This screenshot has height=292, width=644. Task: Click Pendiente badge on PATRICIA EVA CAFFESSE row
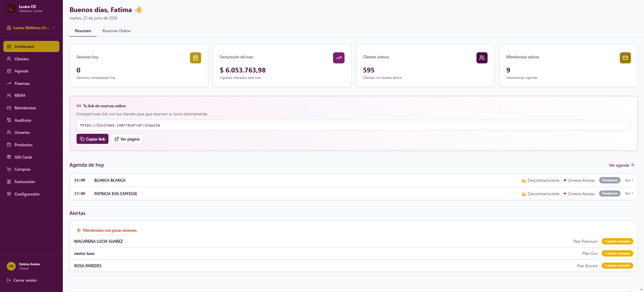tap(610, 194)
